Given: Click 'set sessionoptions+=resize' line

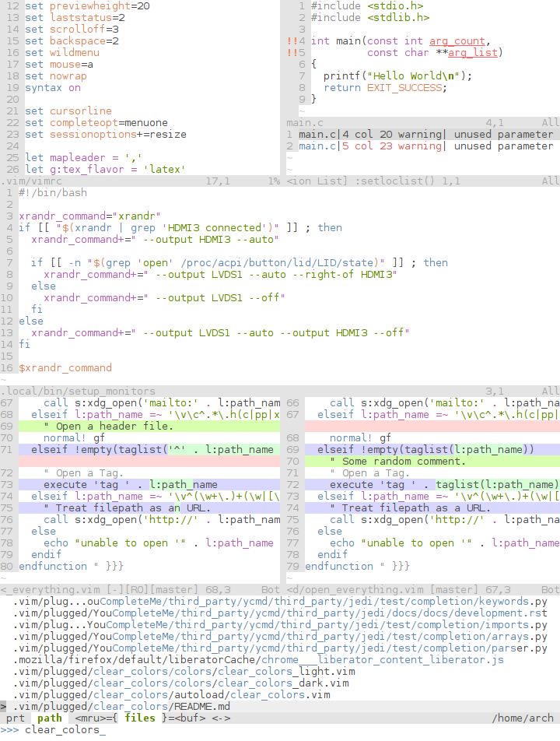Looking at the screenshot, I should pyautogui.click(x=106, y=134).
